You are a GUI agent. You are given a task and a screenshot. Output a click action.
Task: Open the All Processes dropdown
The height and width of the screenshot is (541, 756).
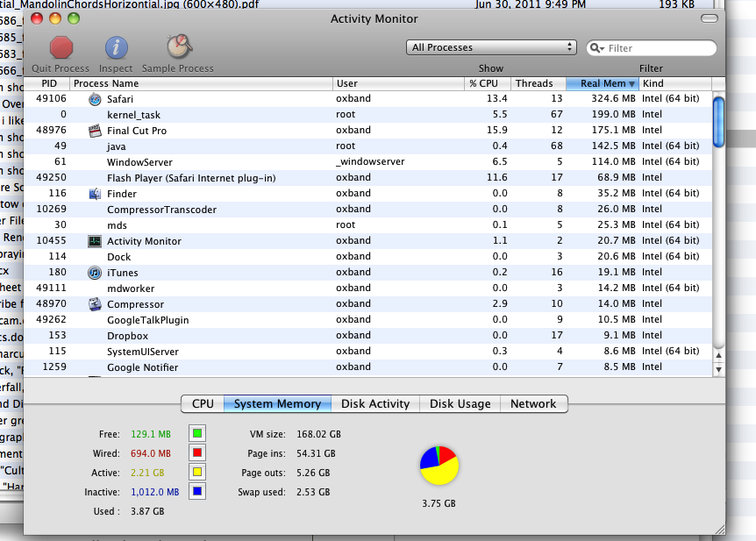(x=491, y=47)
